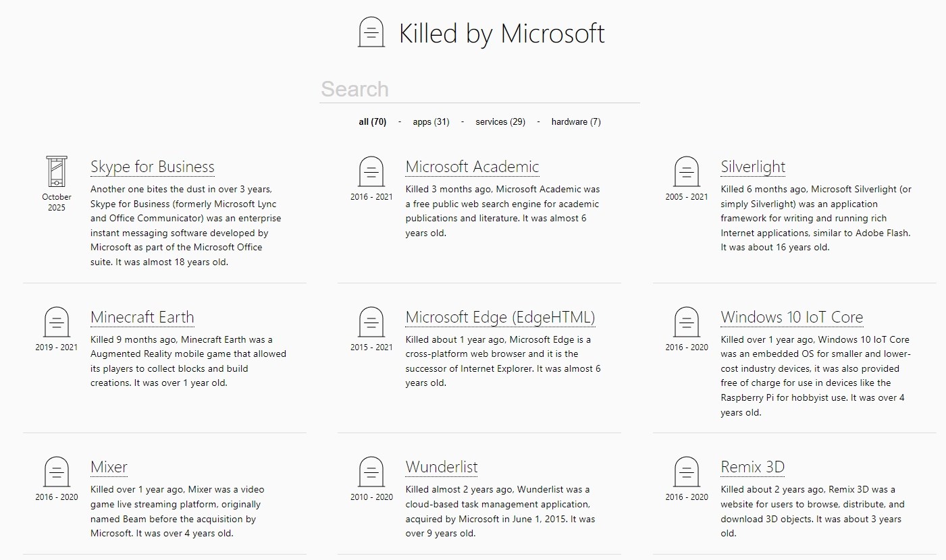This screenshot has height=560, width=946.
Task: Open the Minecraft Earth link
Action: (x=142, y=317)
